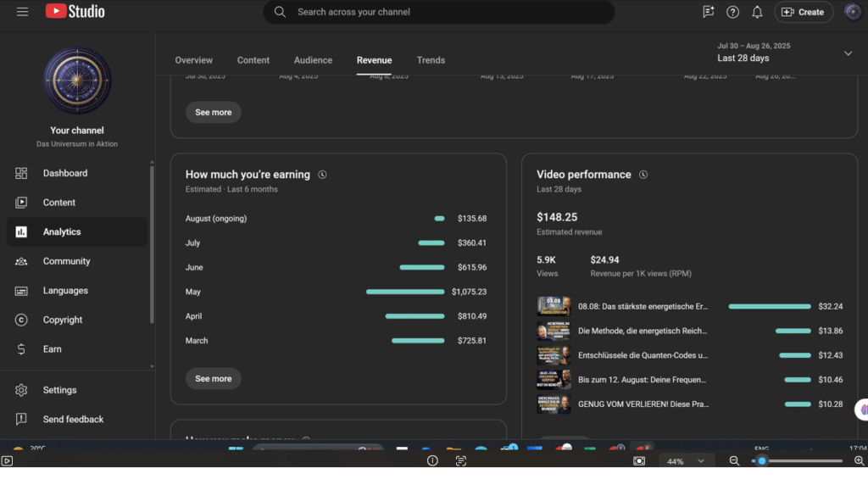
Task: Select the Revenue tab
Action: click(x=374, y=60)
